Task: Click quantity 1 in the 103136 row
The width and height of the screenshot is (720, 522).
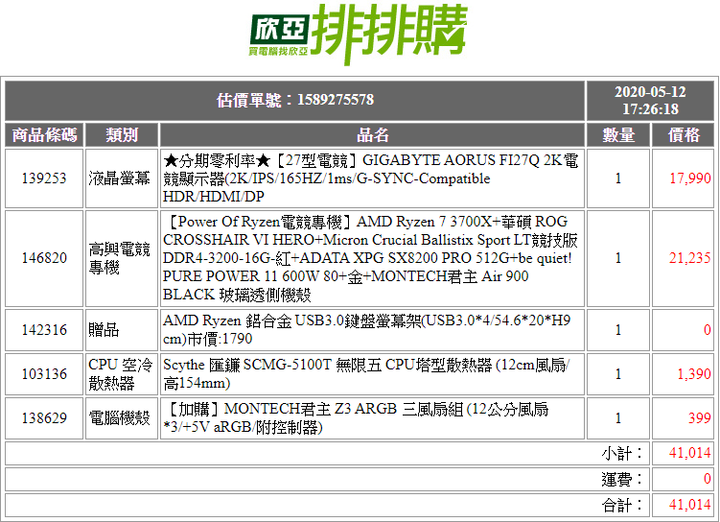Action: (619, 374)
